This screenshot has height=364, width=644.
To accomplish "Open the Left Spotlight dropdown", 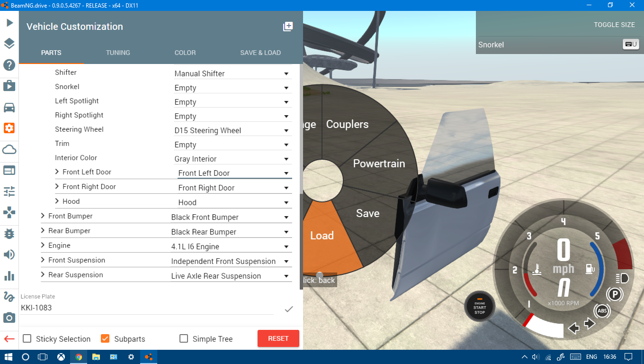I will 233,102.
